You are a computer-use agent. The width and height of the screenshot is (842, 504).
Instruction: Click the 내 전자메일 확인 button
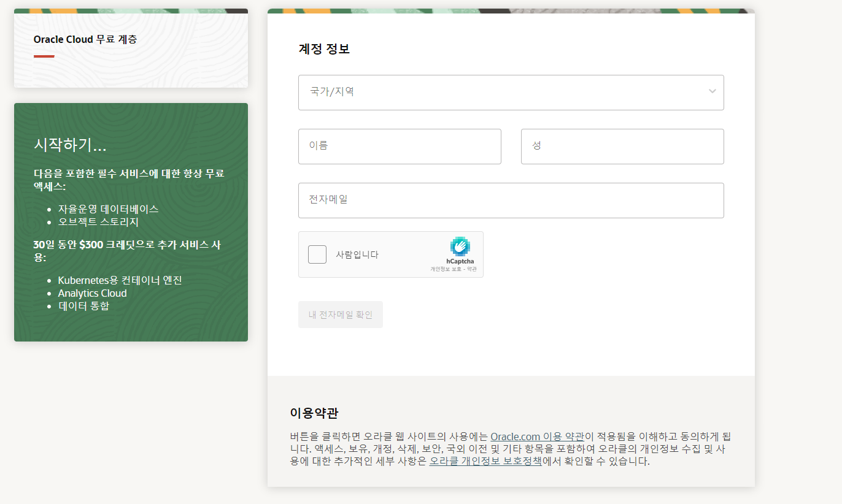341,315
